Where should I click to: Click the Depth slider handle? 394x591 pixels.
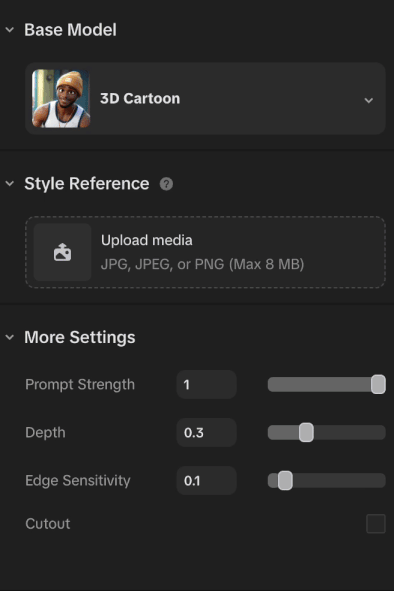tap(306, 432)
